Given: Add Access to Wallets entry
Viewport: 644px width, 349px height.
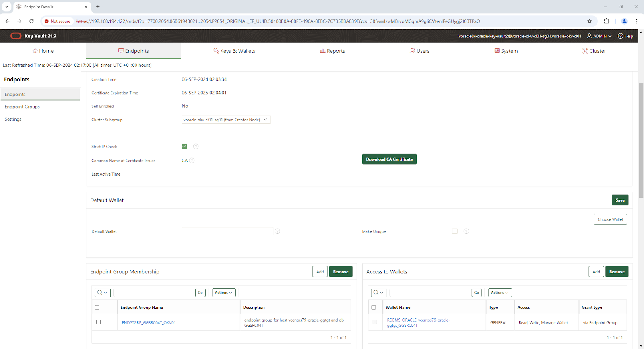Looking at the screenshot, I should pos(596,272).
